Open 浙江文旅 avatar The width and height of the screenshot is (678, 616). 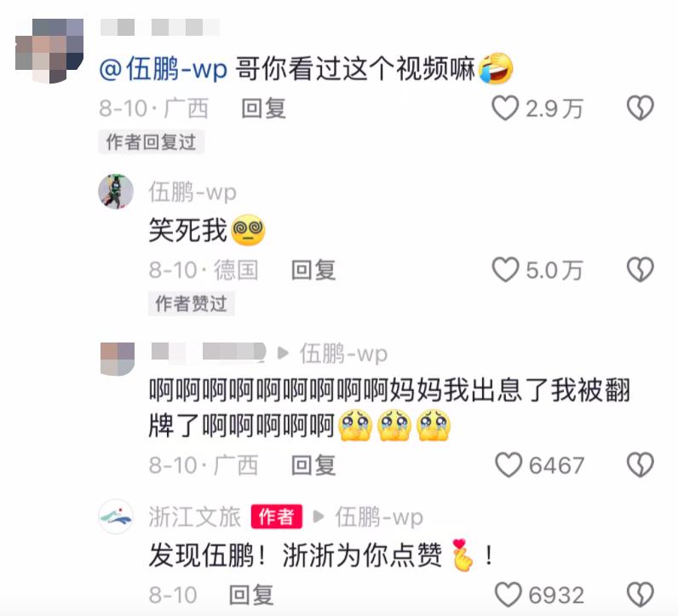116,516
